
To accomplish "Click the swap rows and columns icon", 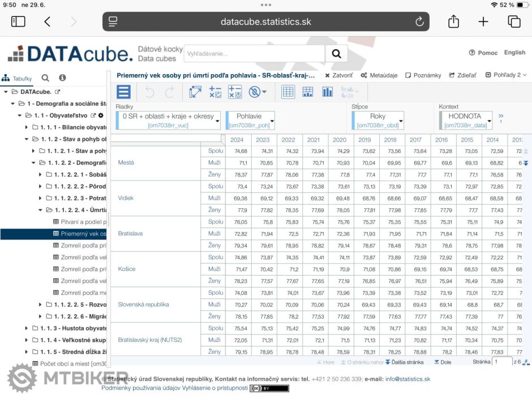I will tap(195, 92).
